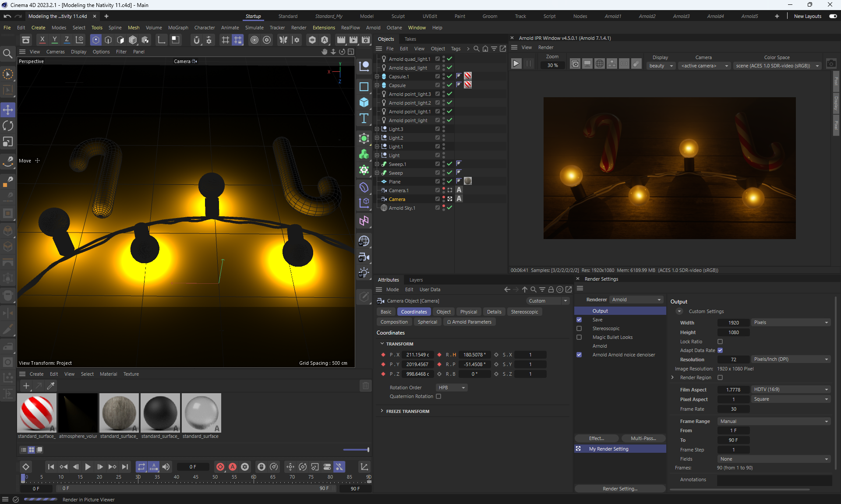841x504 pixels.
Task: Open the MoGraph menu
Action: [178, 28]
